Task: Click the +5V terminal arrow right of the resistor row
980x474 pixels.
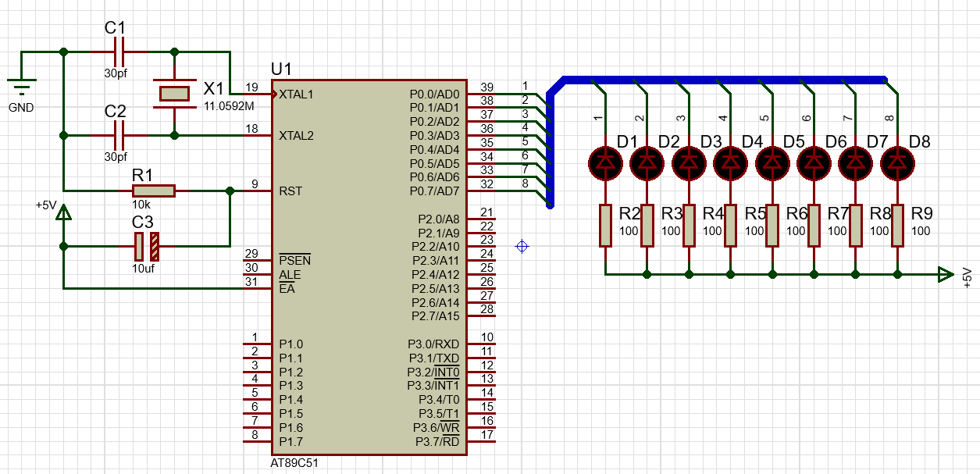Action: (946, 274)
